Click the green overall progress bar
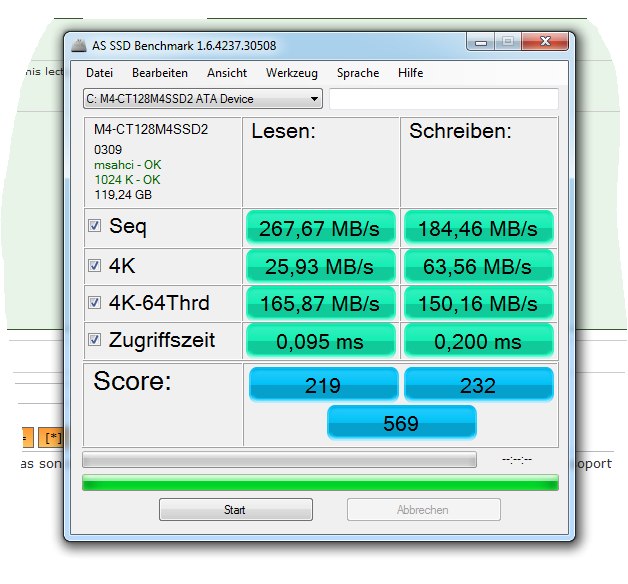This screenshot has width=628, height=584. [320, 483]
